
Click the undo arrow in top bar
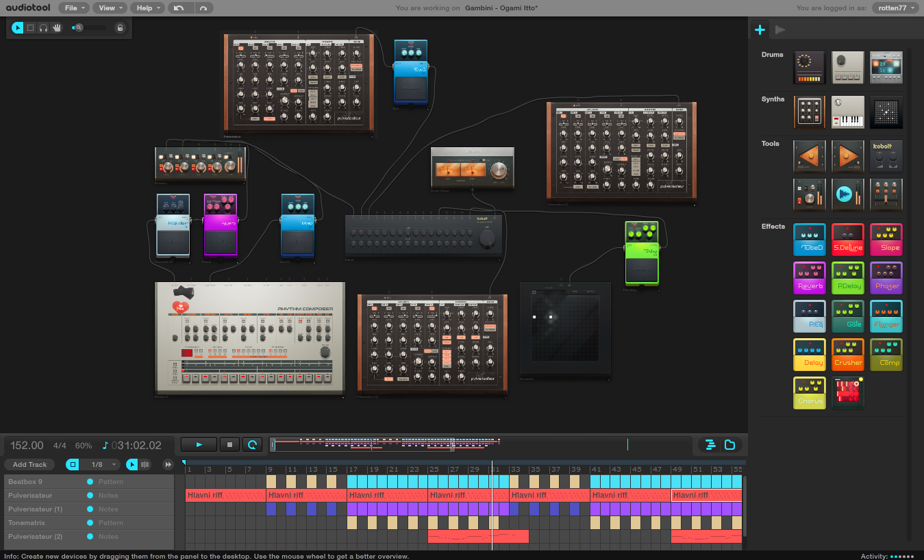click(179, 8)
